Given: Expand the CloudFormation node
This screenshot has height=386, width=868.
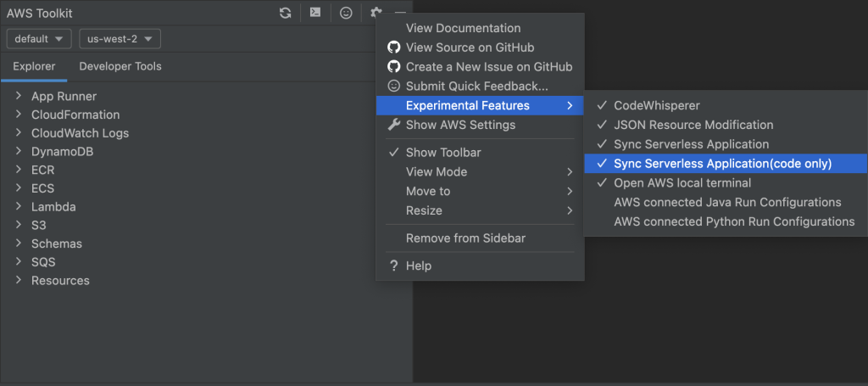Looking at the screenshot, I should (19, 114).
